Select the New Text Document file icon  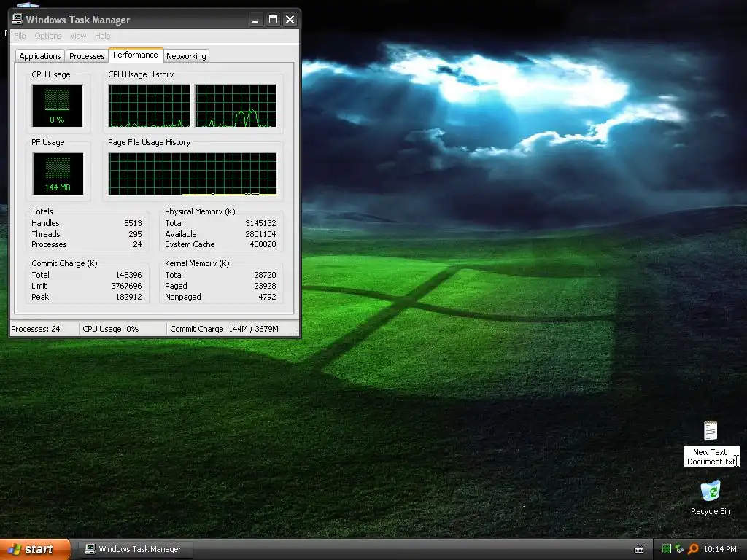click(711, 430)
